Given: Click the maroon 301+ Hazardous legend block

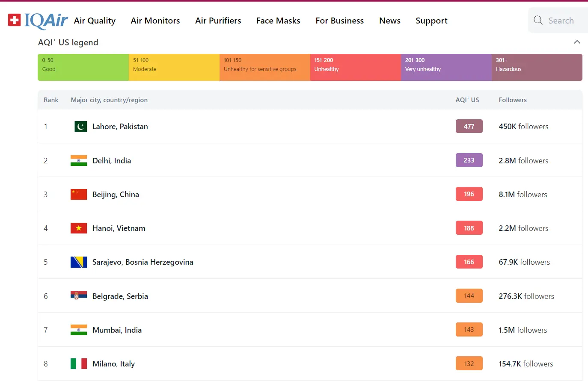Looking at the screenshot, I should (537, 67).
